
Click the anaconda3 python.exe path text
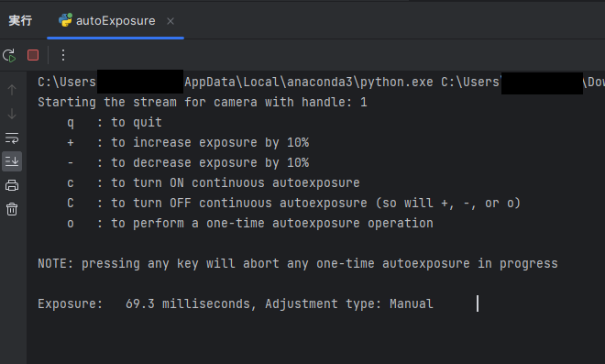point(308,82)
